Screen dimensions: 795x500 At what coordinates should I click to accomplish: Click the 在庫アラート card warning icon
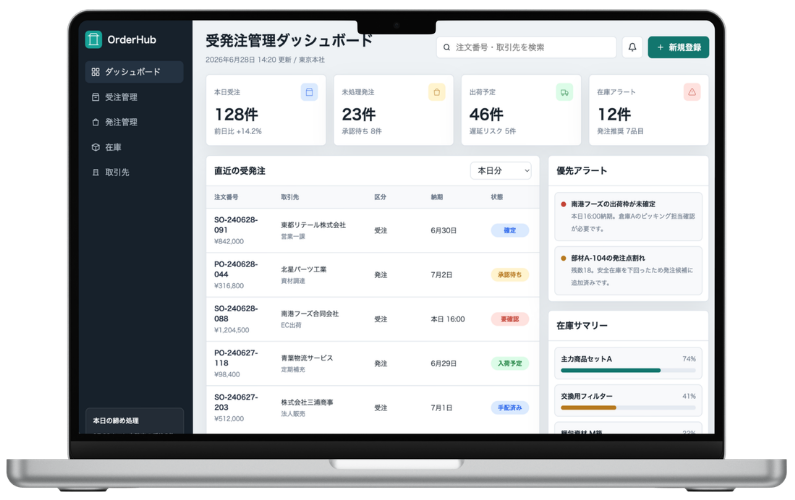(x=692, y=92)
